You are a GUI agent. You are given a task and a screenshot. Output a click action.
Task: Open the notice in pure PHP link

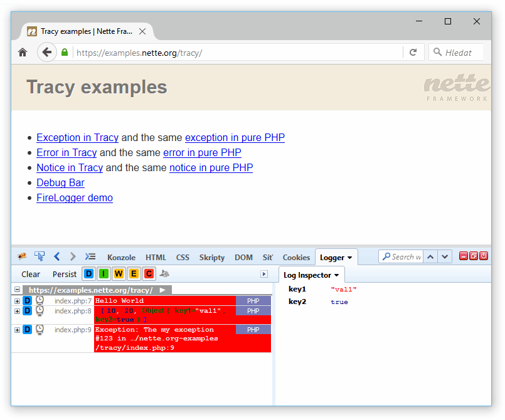point(211,167)
